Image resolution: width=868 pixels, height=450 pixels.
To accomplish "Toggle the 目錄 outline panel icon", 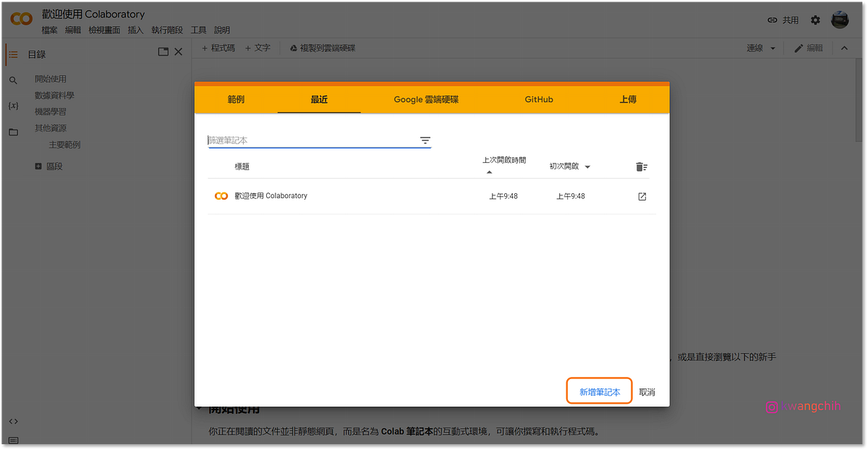I will tap(13, 54).
